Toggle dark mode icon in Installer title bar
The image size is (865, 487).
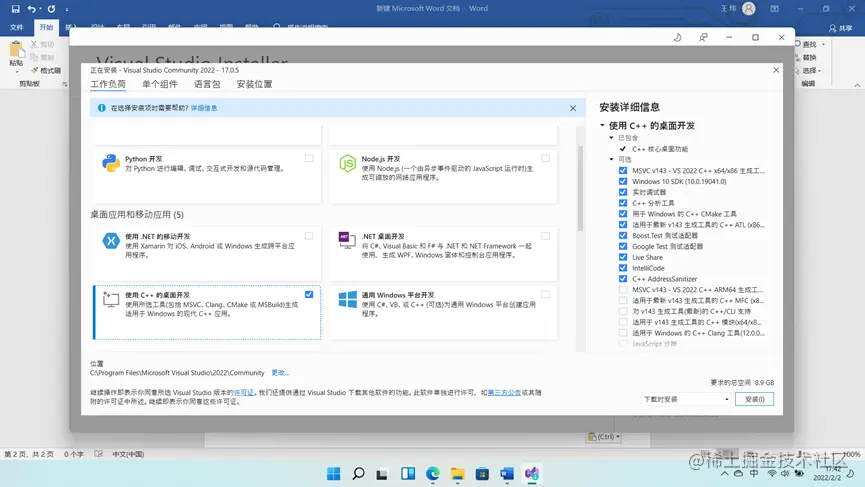tap(677, 38)
